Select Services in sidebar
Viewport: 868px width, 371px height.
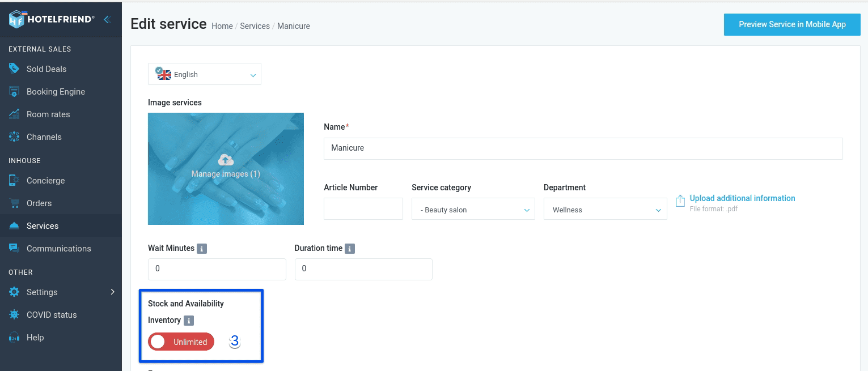pos(61,225)
